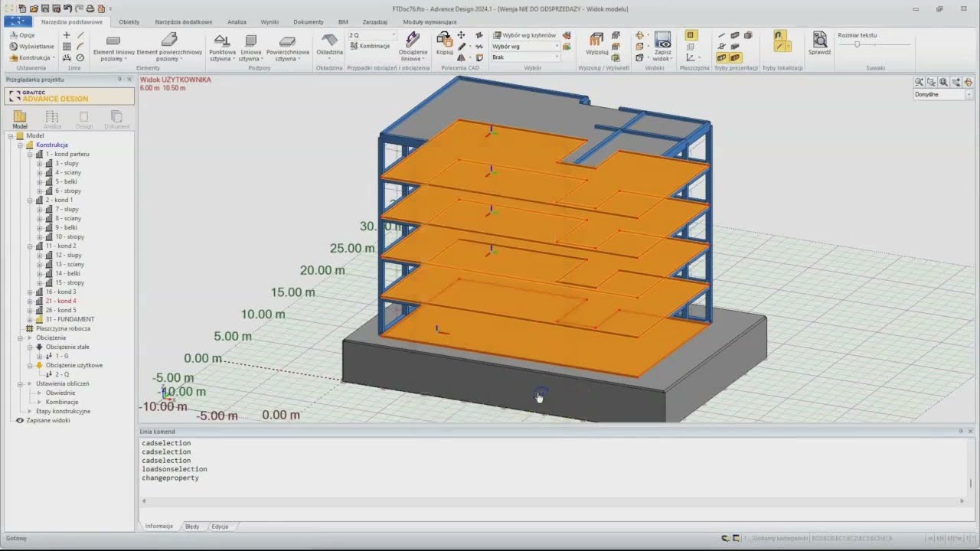Screen dimensions: 980x551
Task: Expand the 16 - kond 3 tree node
Action: click(30, 292)
